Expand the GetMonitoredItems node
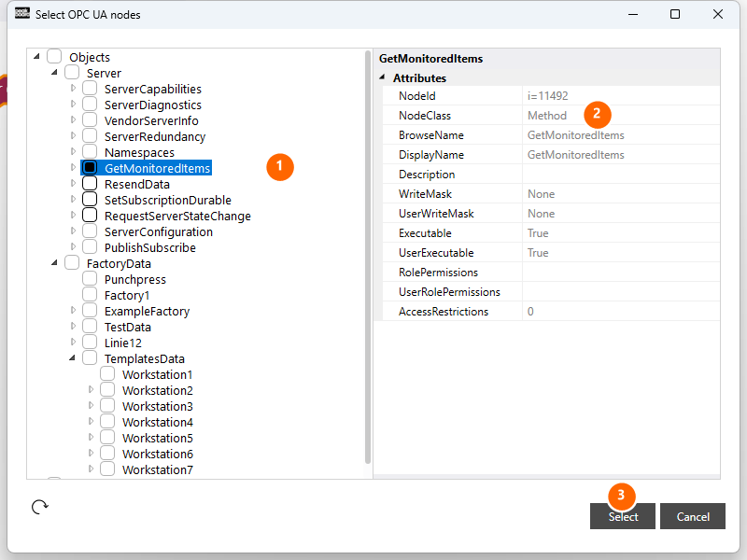 tap(73, 168)
